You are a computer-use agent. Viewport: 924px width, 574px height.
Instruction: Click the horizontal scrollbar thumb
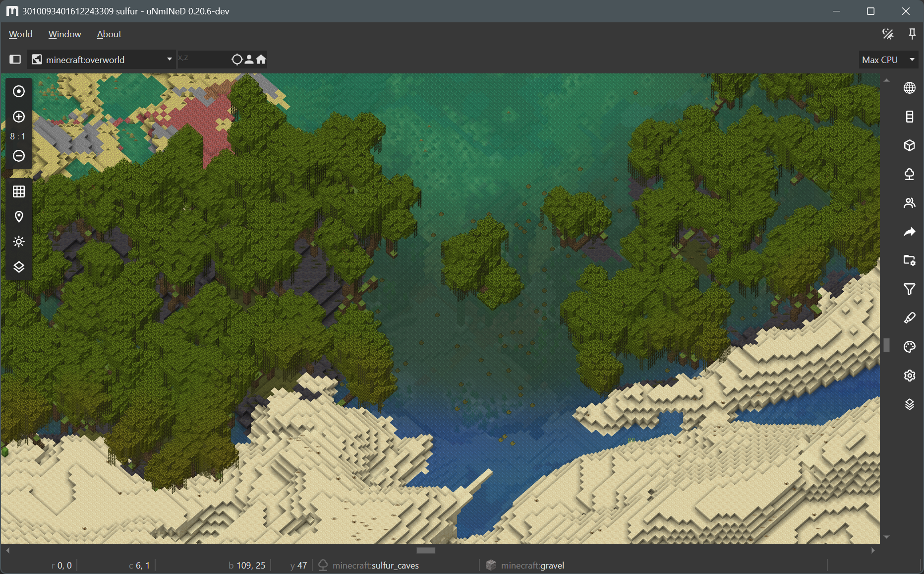(x=426, y=550)
